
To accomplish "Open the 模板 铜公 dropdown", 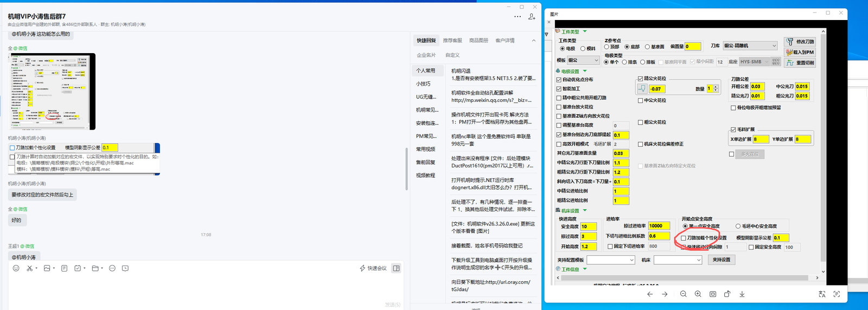I will 583,60.
